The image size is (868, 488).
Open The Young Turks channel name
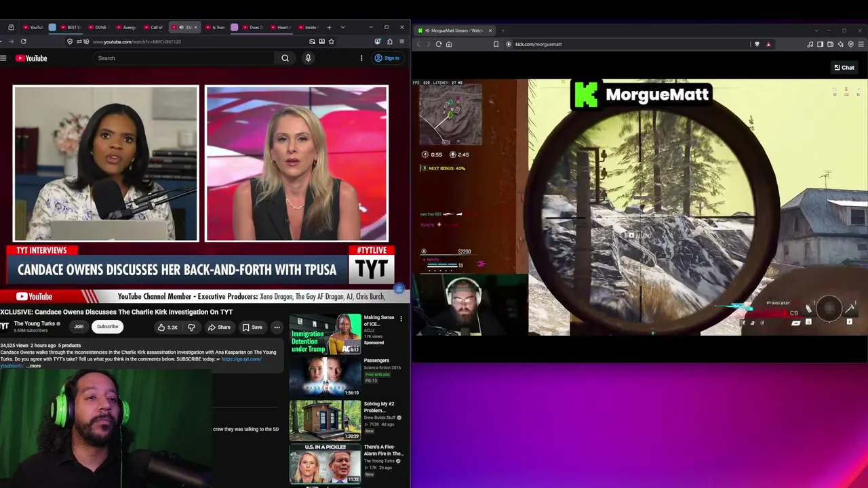click(x=35, y=324)
